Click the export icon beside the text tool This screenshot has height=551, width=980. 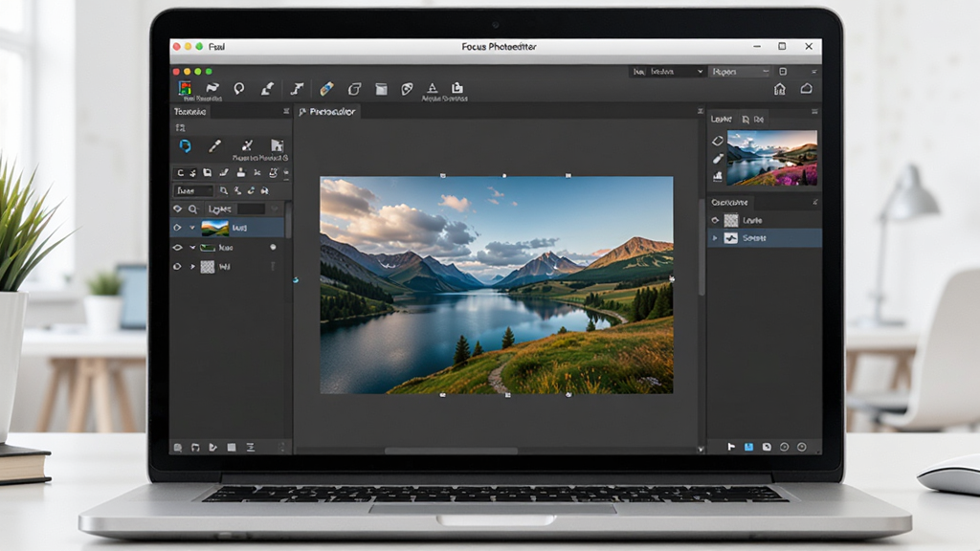click(x=457, y=88)
